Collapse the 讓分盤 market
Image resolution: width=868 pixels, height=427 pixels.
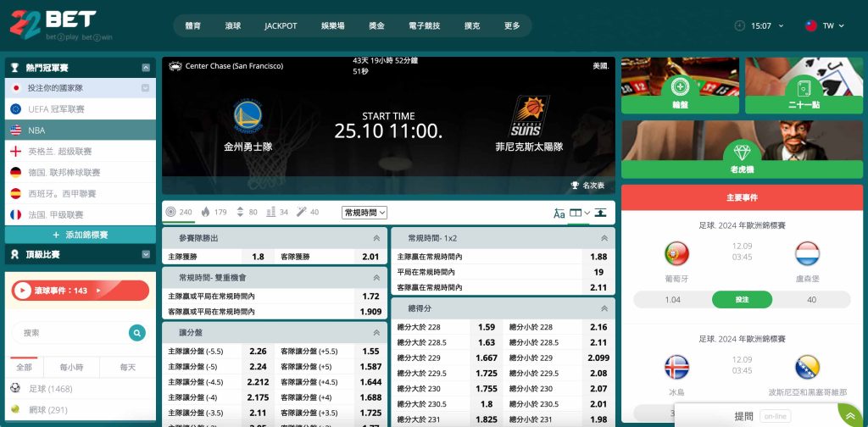click(x=376, y=333)
